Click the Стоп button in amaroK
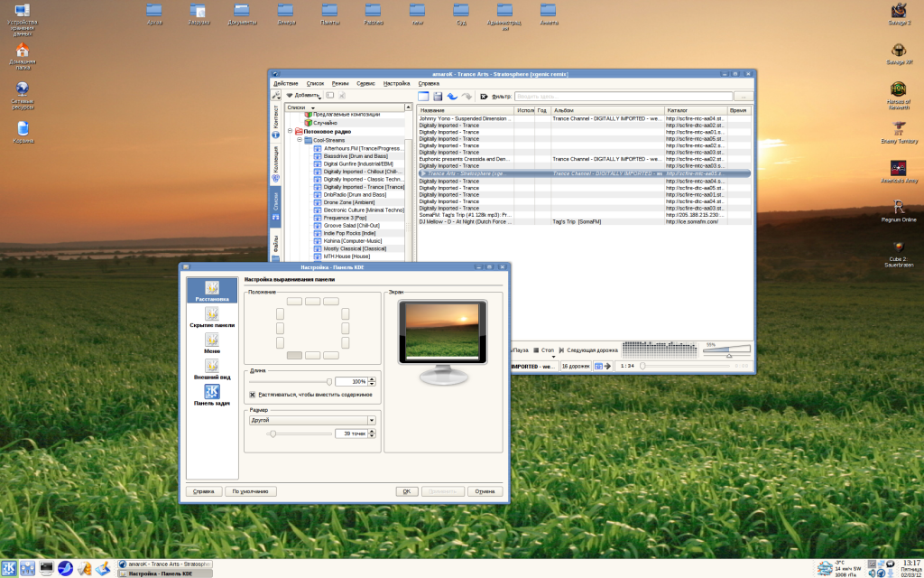The image size is (924, 578). click(x=543, y=350)
